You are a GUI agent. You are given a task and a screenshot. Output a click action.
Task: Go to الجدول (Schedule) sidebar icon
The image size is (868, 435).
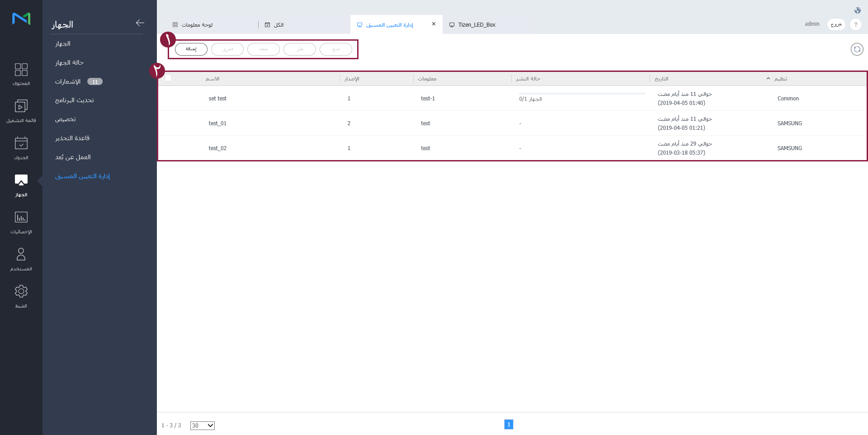click(x=21, y=148)
